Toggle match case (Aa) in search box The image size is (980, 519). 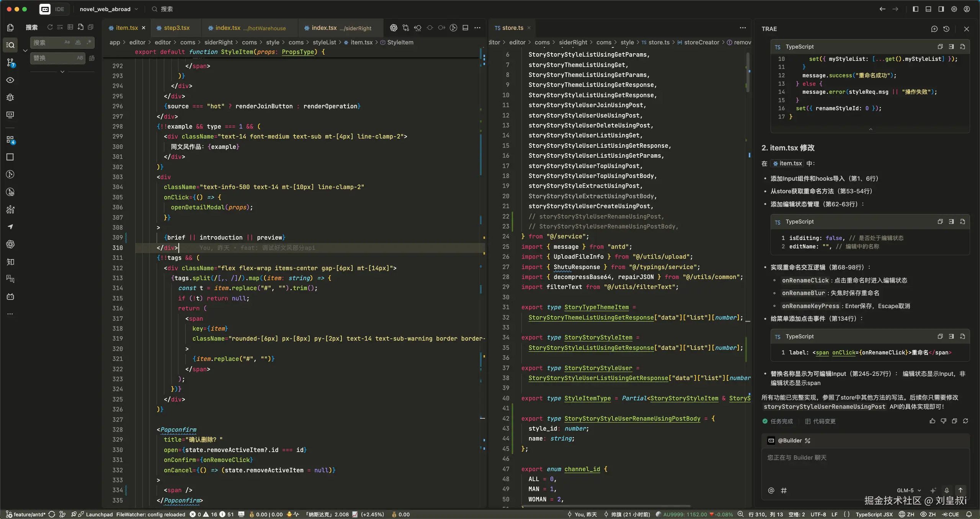67,42
